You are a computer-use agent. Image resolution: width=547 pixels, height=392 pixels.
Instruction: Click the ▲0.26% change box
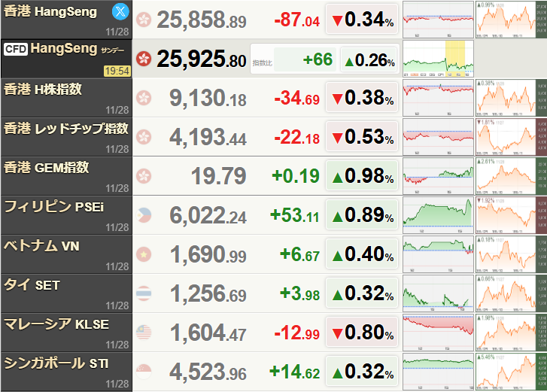pos(369,60)
